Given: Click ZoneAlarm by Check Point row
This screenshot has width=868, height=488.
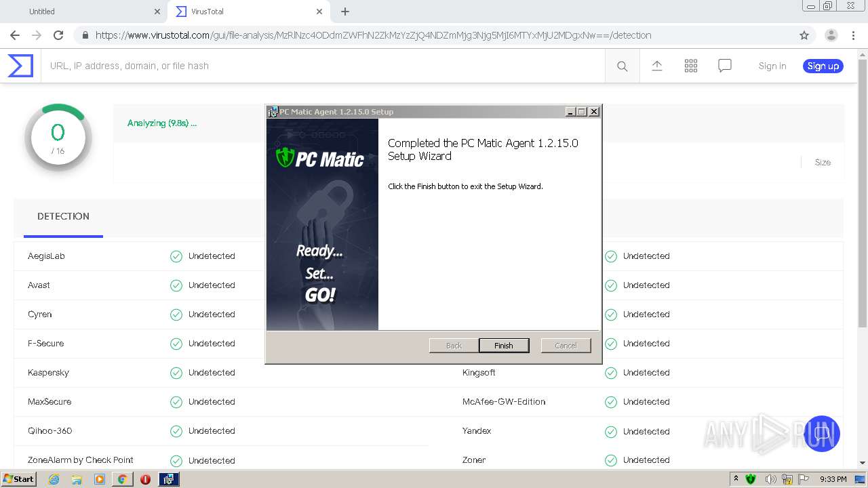Looking at the screenshot, I should [x=221, y=460].
